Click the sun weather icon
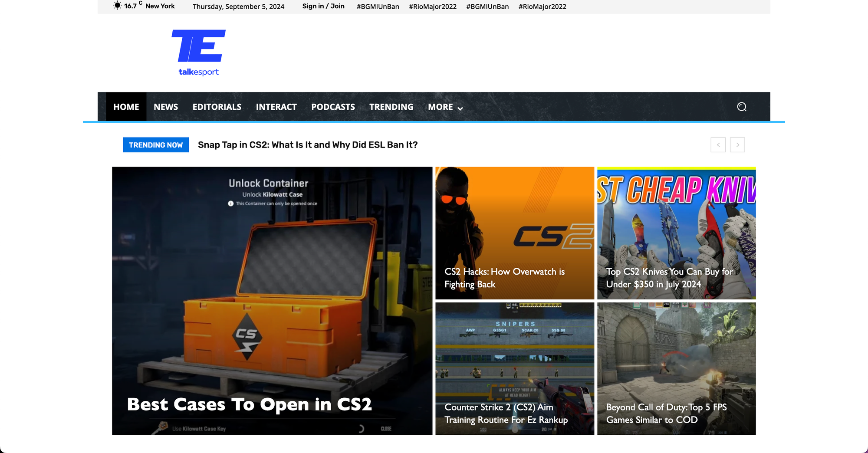 click(x=117, y=6)
